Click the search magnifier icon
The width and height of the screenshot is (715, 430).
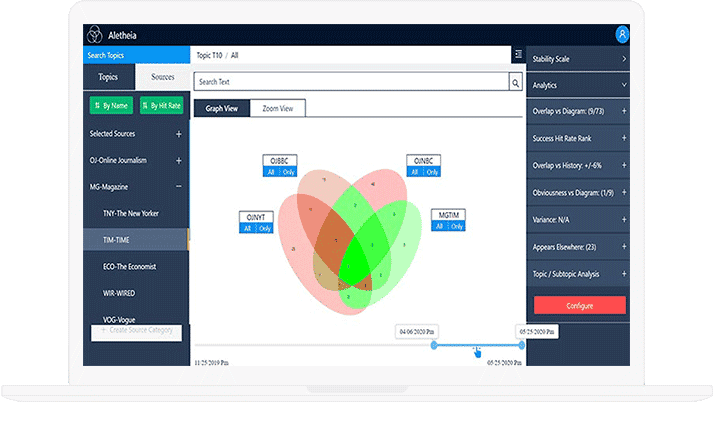tap(516, 82)
